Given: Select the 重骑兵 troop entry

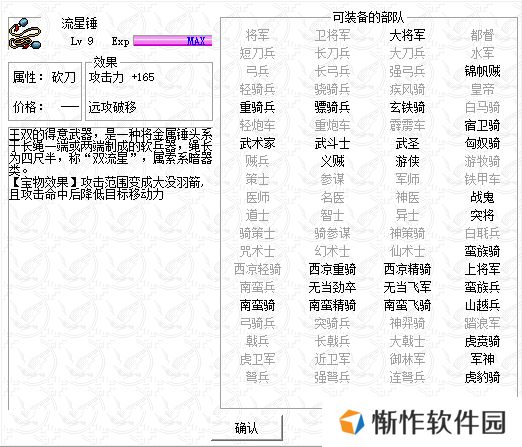Looking at the screenshot, I should click(x=257, y=107).
